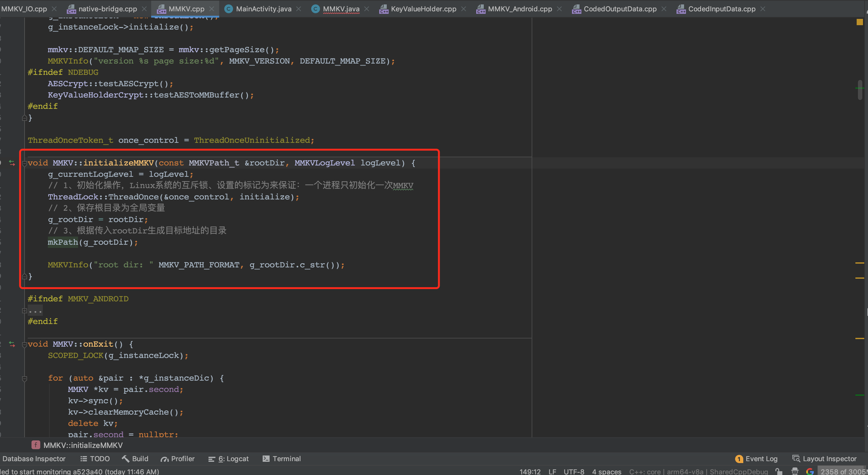The image size is (868, 475).
Task: Collapse the onExit function fold
Action: click(x=24, y=344)
